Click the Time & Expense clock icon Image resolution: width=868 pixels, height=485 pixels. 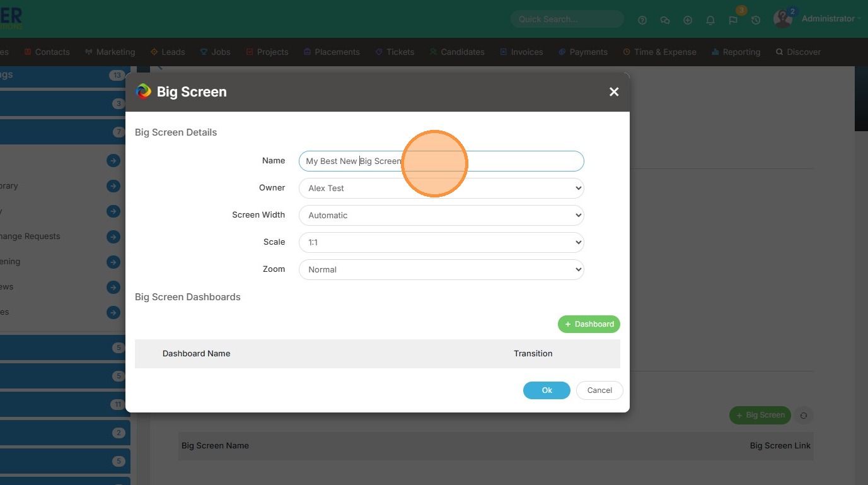[627, 52]
